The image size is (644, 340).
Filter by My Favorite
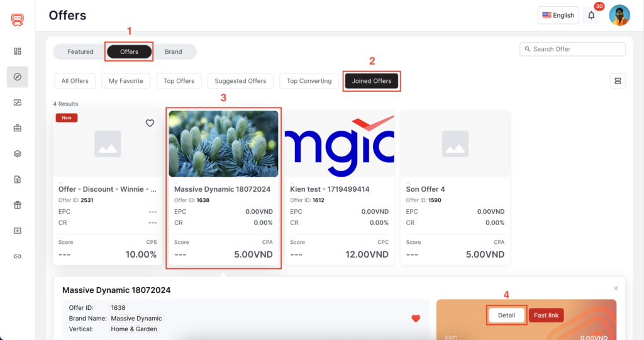point(126,81)
